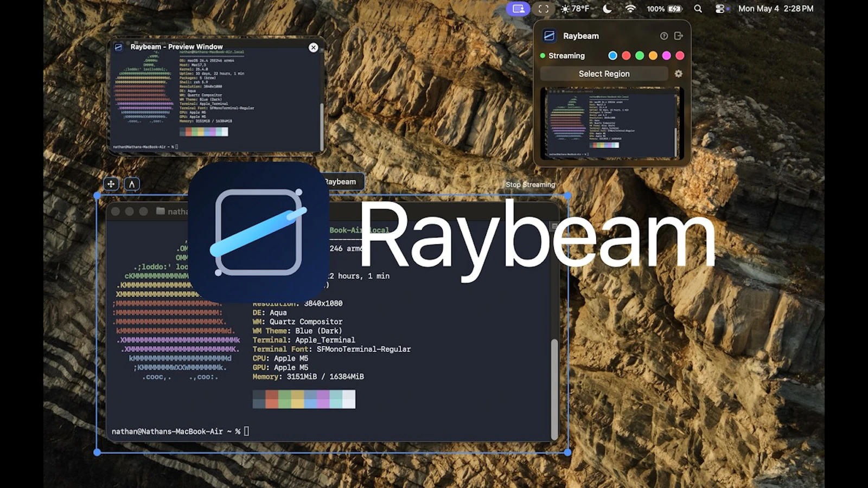868x488 pixels.
Task: Click the Mon May 4 2:28 PM clock
Action: click(776, 9)
